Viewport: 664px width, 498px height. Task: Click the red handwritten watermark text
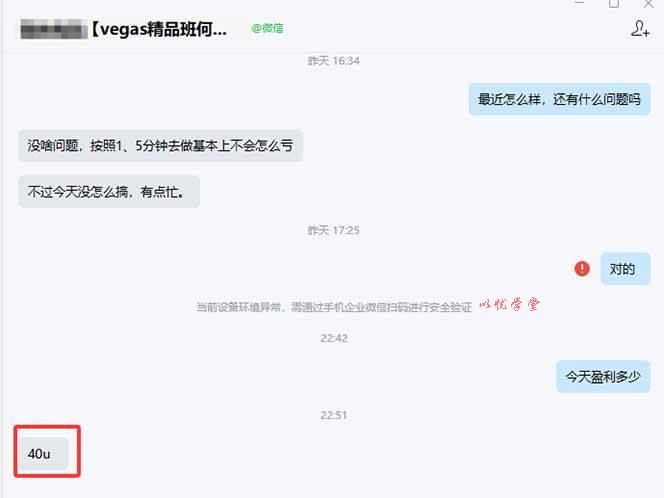coord(509,304)
